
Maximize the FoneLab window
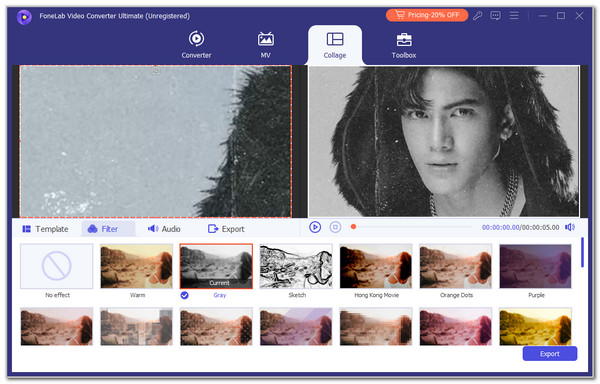point(561,16)
